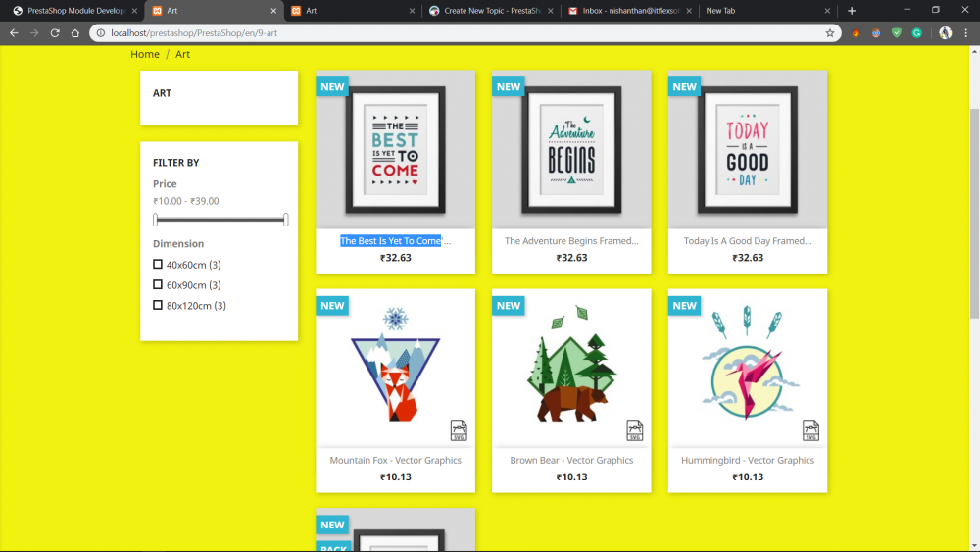Viewport: 980px width, 552px height.
Task: Switch to the PrestaShop Module Development tab
Action: click(x=75, y=11)
